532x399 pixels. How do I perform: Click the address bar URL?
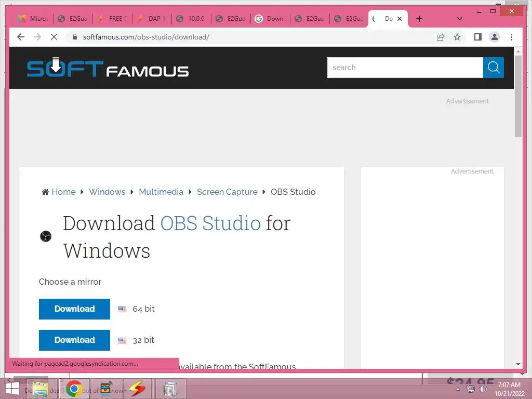click(146, 37)
